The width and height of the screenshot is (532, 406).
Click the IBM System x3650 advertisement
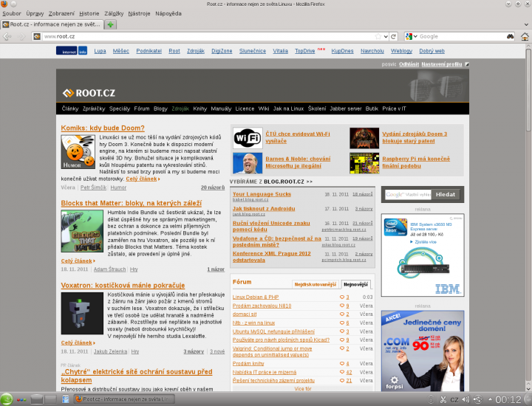point(423,255)
